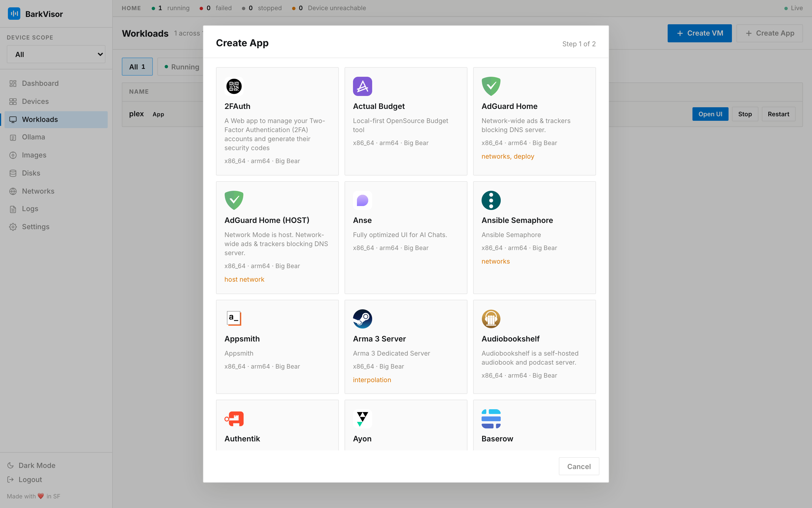812x508 pixels.
Task: Open Images section
Action: coord(56,155)
